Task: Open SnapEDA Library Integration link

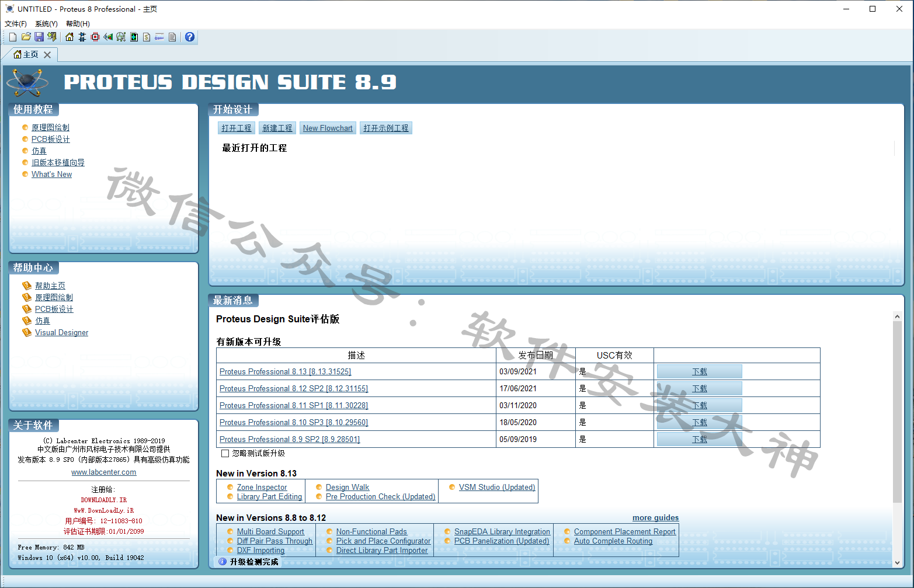Action: coord(502,531)
